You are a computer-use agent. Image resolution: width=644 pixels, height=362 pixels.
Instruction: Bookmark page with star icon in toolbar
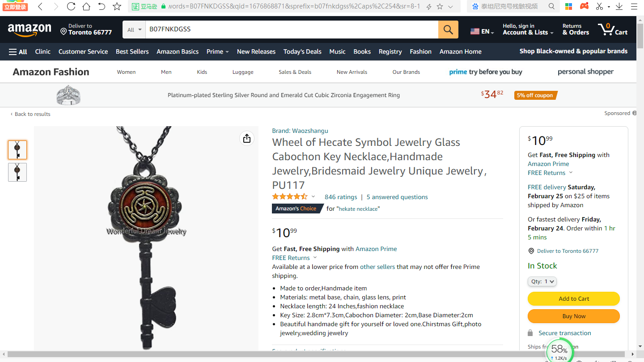pyautogui.click(x=117, y=6)
